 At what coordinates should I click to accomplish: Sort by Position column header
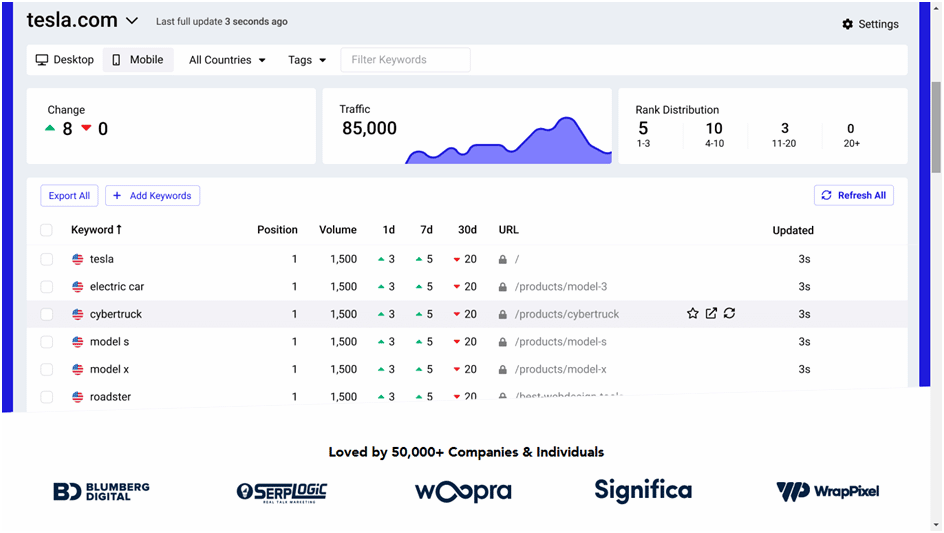coord(278,230)
